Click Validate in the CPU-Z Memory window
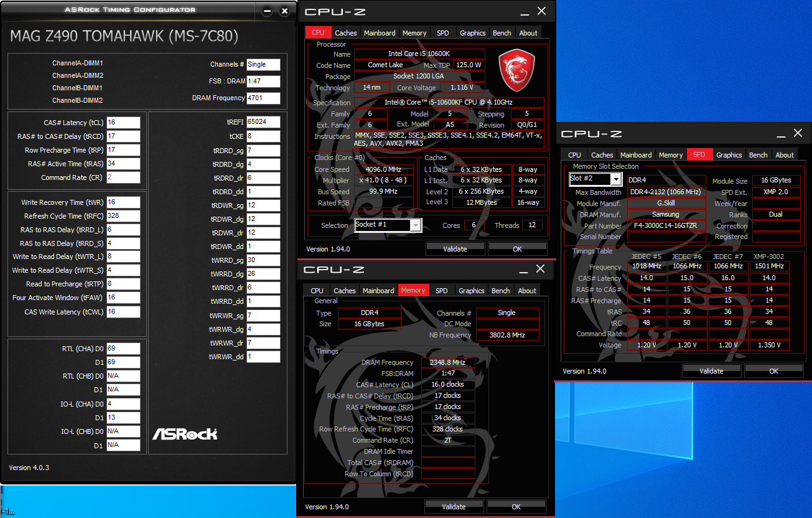The image size is (812, 518). [454, 507]
